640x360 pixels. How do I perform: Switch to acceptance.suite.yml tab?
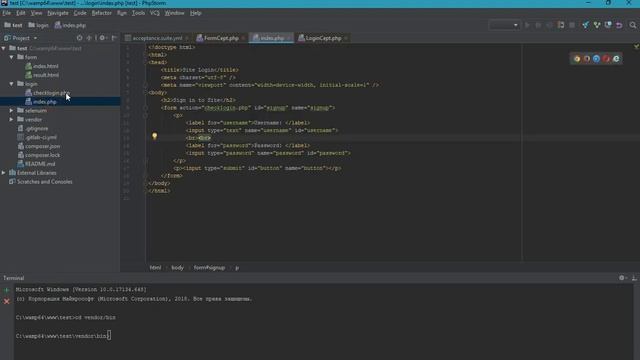pos(158,38)
